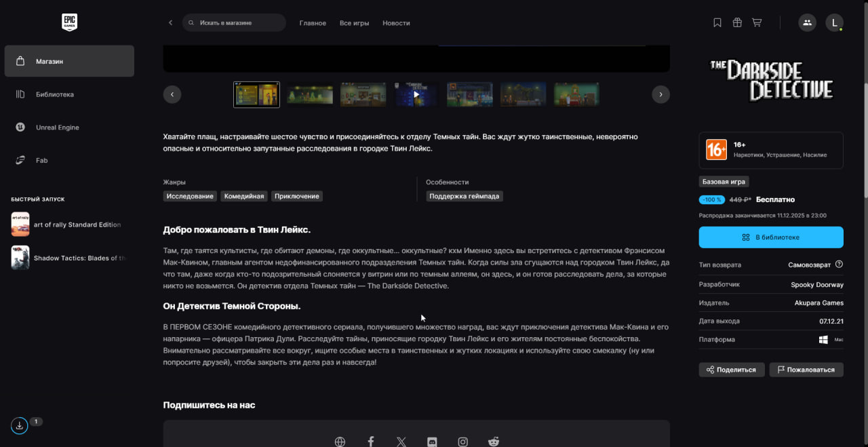This screenshot has height=447, width=868.
Task: Click the Discord social icon
Action: [432, 442]
